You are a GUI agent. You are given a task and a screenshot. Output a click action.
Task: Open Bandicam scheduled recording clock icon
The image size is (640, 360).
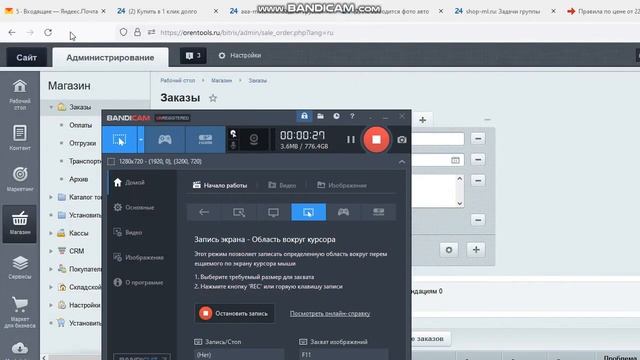click(336, 116)
